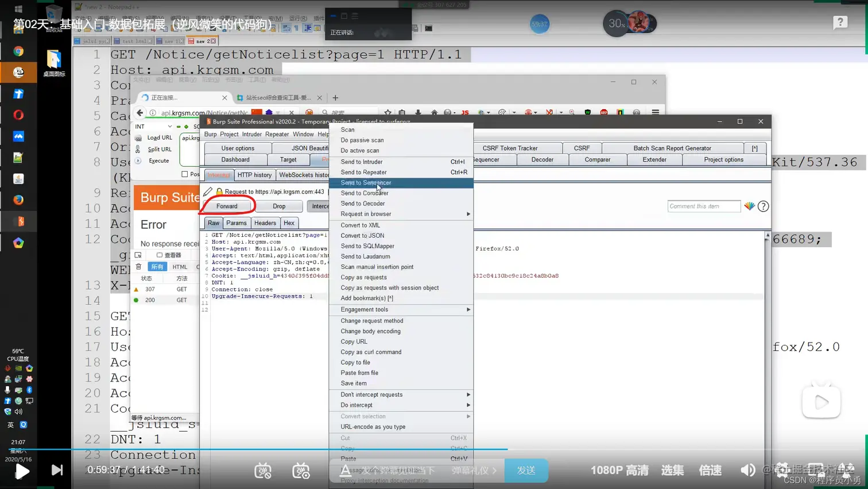Open the Comparer tab
Image resolution: width=868 pixels, height=489 pixels.
(598, 160)
